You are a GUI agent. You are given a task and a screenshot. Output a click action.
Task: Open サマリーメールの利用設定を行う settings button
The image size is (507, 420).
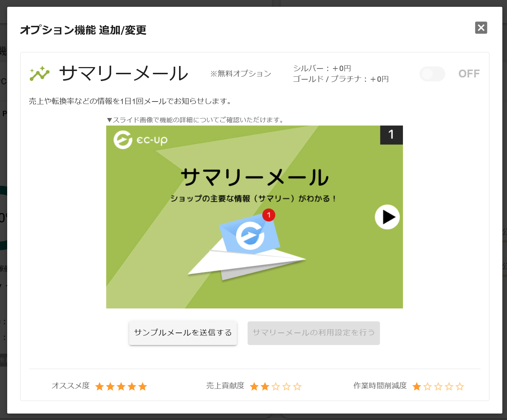tap(314, 333)
